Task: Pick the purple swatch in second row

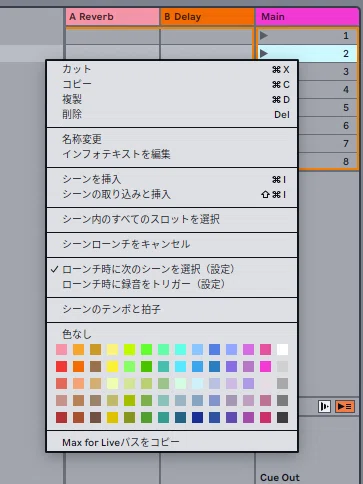Action: tap(232, 366)
